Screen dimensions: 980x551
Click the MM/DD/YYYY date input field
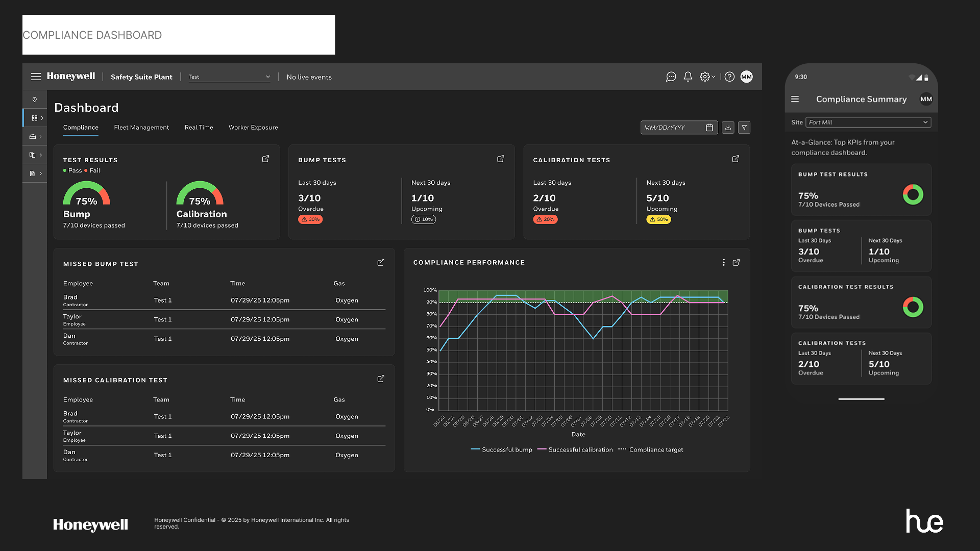click(672, 128)
